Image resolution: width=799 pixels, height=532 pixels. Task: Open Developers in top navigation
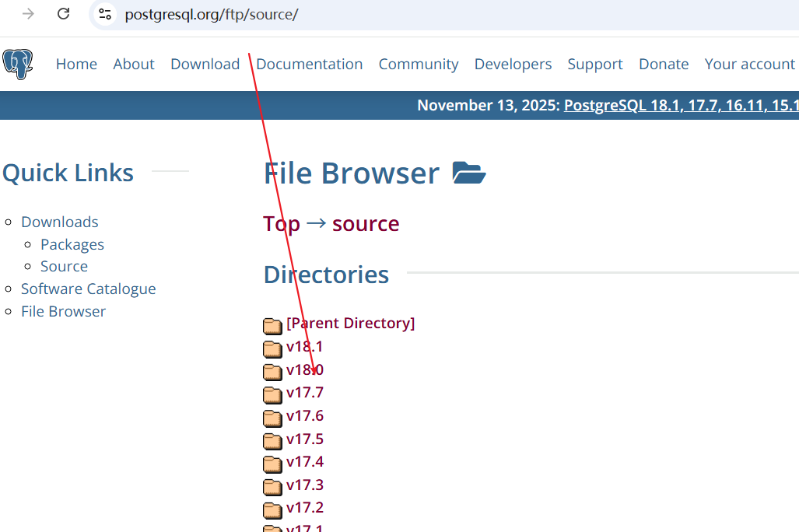pos(513,65)
